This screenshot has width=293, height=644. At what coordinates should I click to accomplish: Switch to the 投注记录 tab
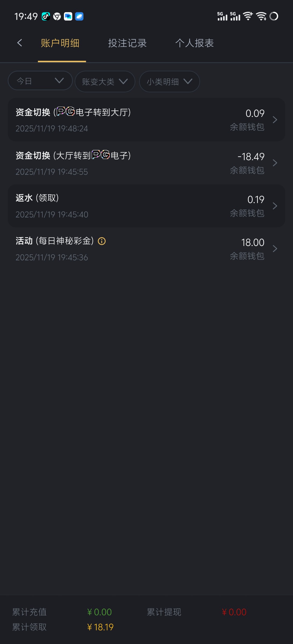[127, 43]
